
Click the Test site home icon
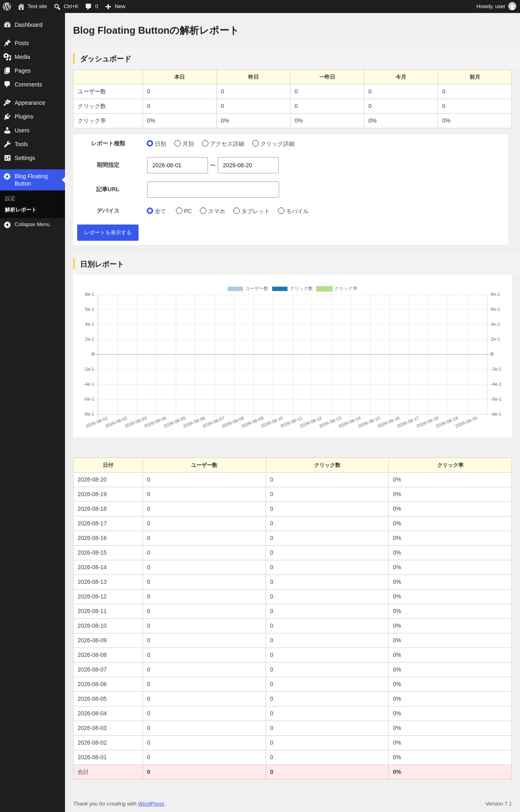click(x=21, y=6)
